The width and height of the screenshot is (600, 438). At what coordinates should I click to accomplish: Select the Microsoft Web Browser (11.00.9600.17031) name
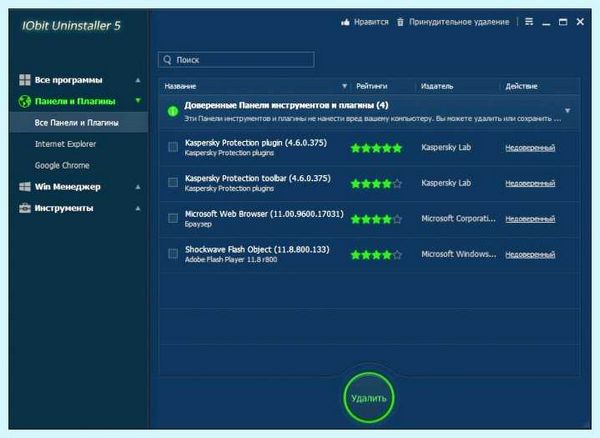tap(264, 214)
